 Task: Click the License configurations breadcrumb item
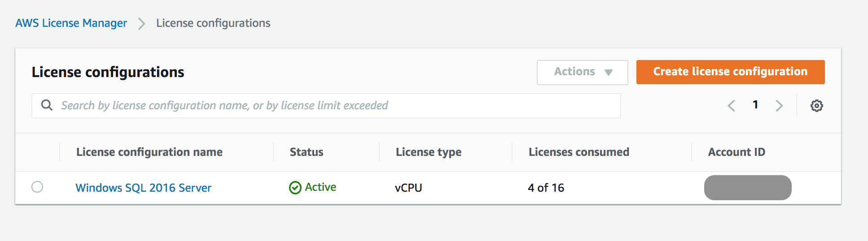click(213, 23)
